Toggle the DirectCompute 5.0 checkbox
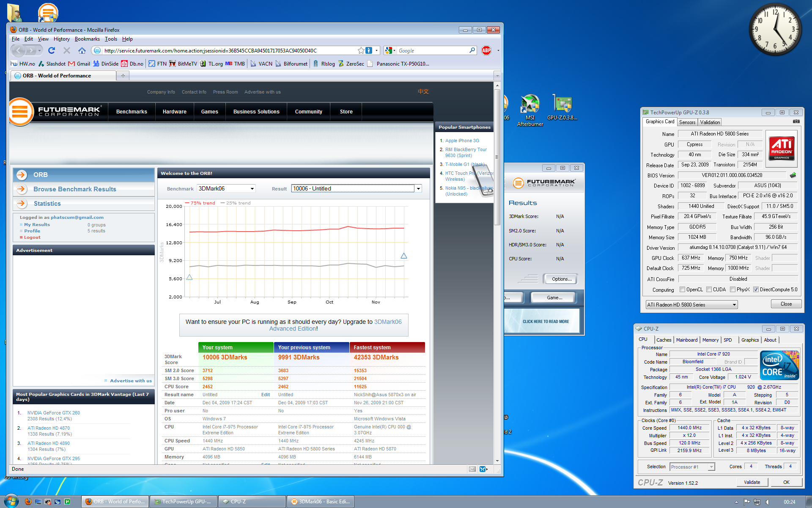 (756, 290)
